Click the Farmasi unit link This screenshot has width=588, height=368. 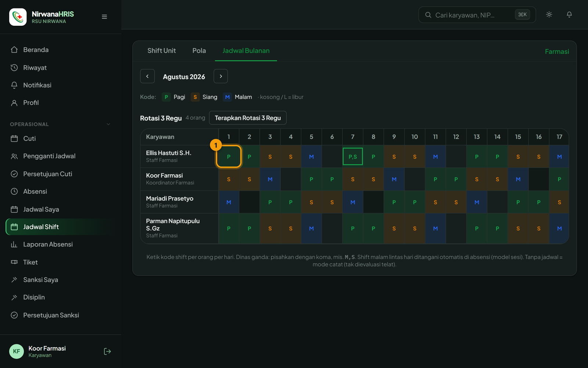point(557,52)
